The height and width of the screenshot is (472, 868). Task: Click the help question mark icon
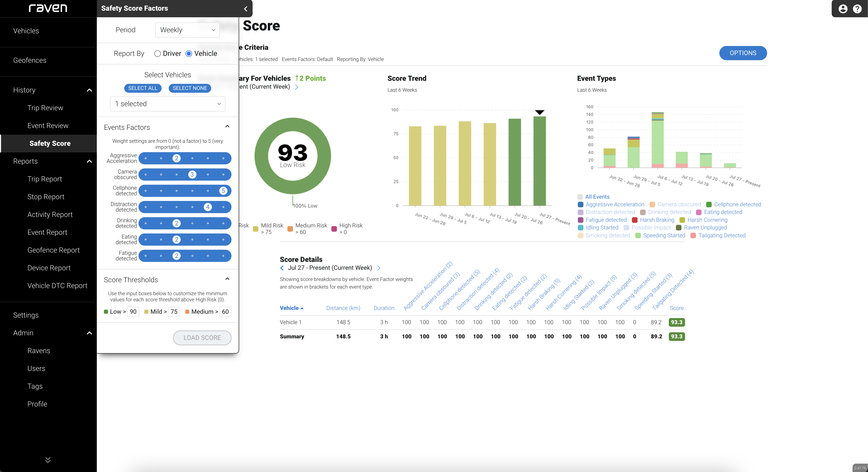857,9
